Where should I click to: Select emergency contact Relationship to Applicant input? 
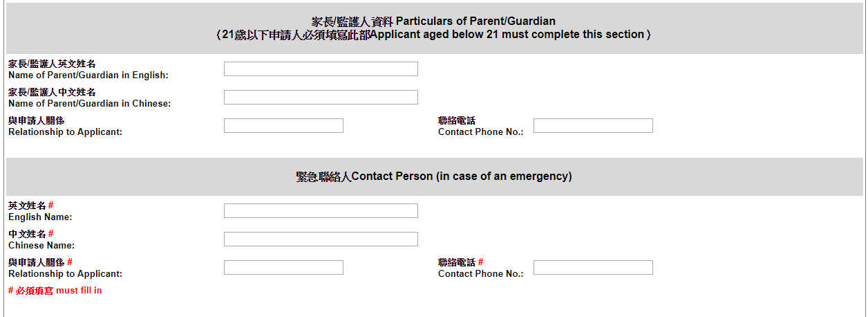[283, 268]
